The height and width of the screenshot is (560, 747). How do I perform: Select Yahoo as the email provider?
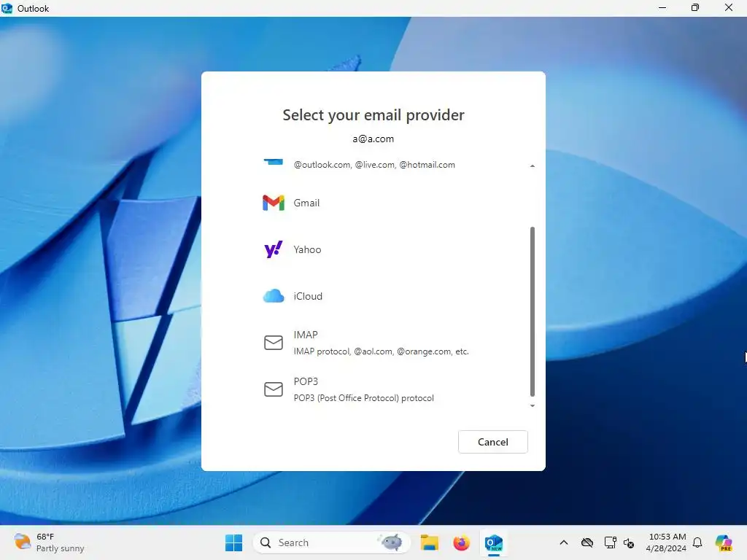point(307,249)
